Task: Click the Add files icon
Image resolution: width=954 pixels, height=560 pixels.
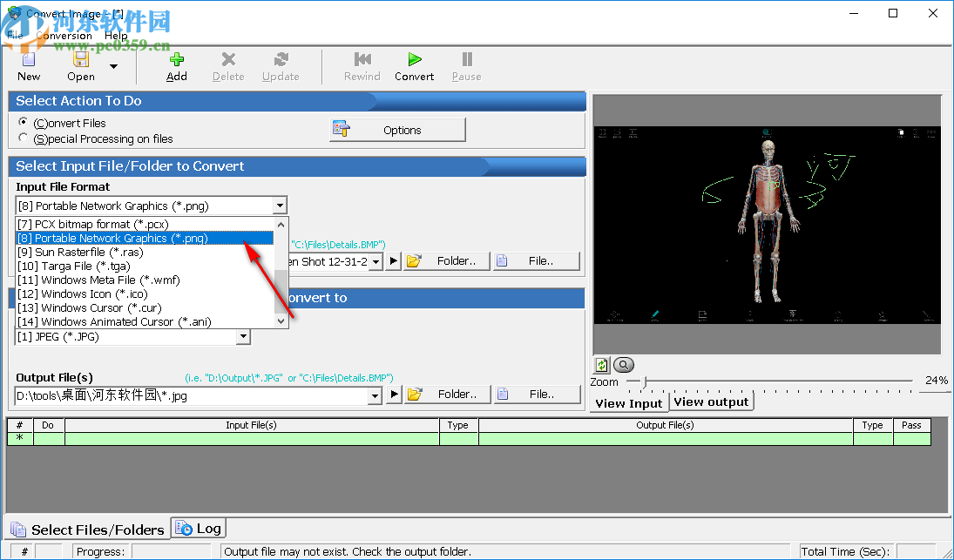Action: (x=176, y=61)
